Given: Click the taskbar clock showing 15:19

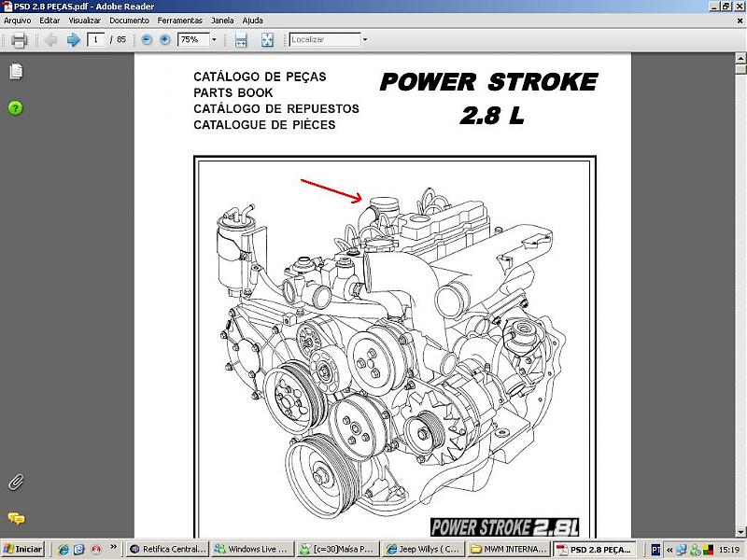Looking at the screenshot, I should click(729, 550).
